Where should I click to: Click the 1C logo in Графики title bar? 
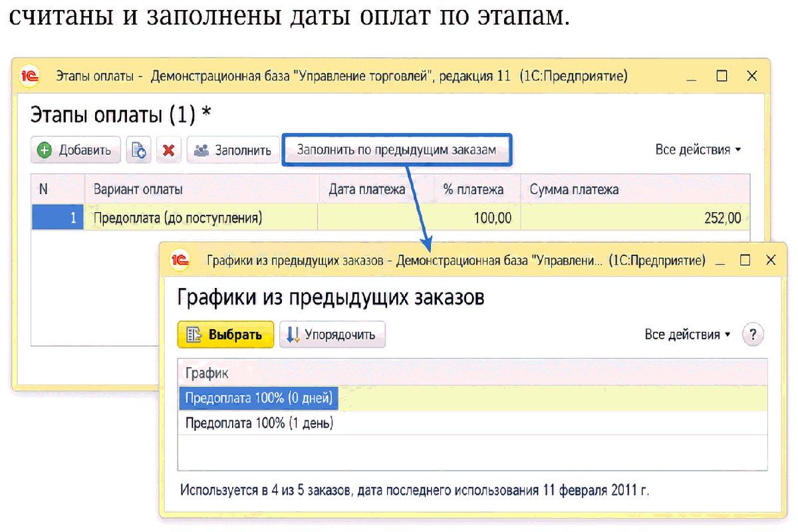[180, 260]
